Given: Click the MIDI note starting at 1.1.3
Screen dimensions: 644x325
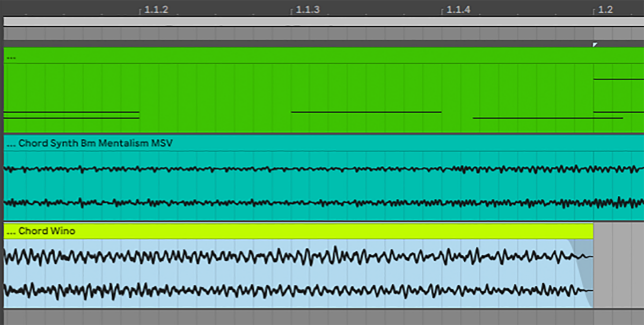Looking at the screenshot, I should [366, 112].
